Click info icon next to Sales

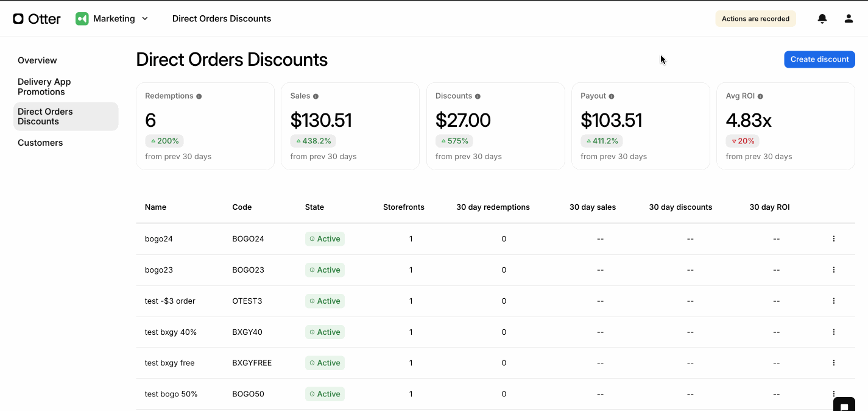[316, 96]
